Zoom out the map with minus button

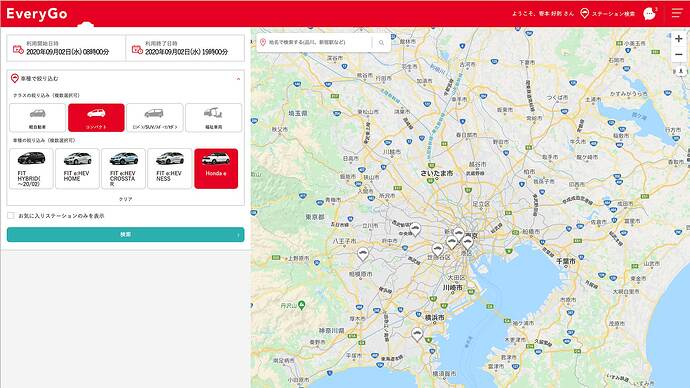(x=679, y=55)
